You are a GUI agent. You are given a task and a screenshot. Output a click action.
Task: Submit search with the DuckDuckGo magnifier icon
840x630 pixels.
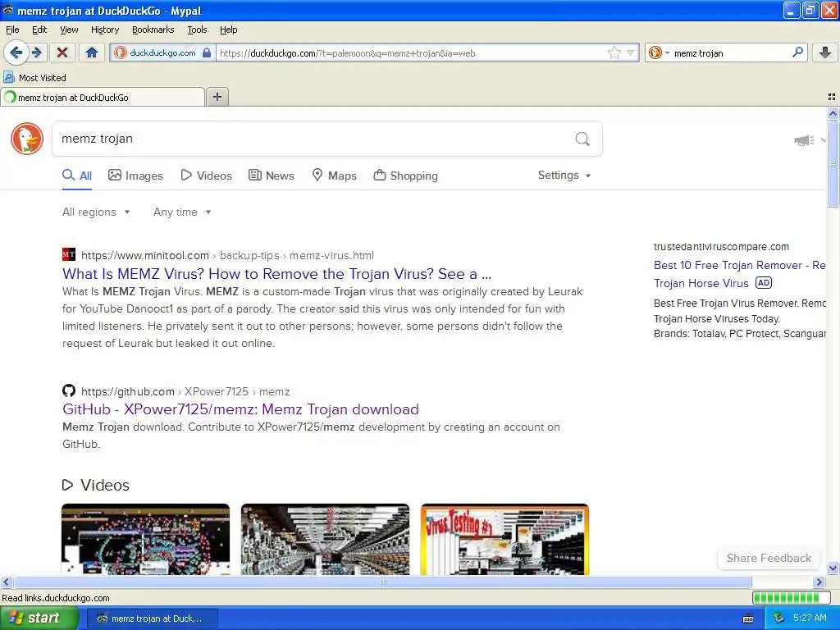[582, 139]
